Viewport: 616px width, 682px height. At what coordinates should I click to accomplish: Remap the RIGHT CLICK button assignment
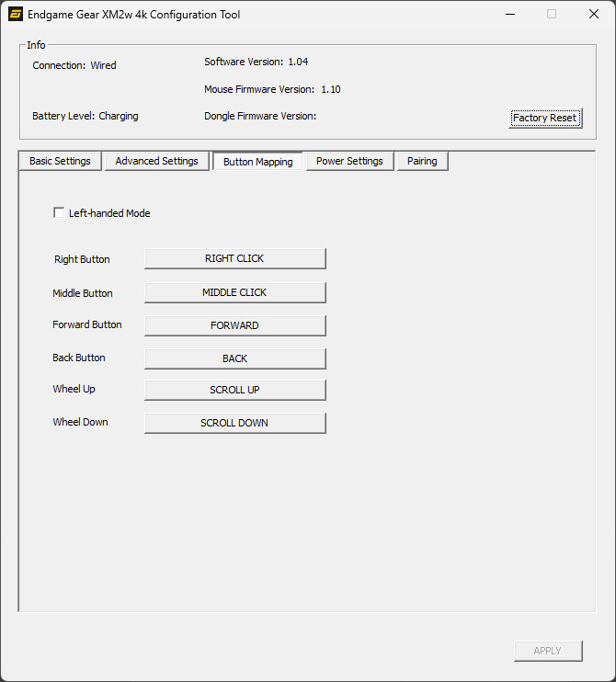pyautogui.click(x=235, y=258)
